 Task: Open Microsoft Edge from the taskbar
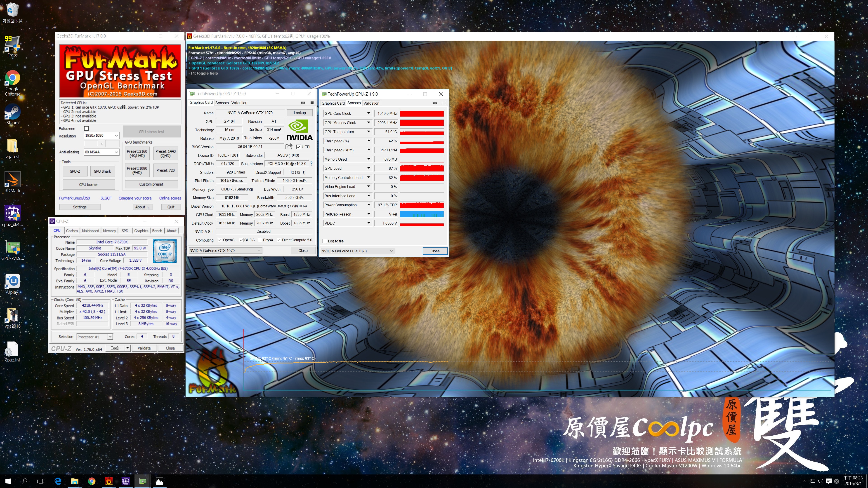click(58, 481)
